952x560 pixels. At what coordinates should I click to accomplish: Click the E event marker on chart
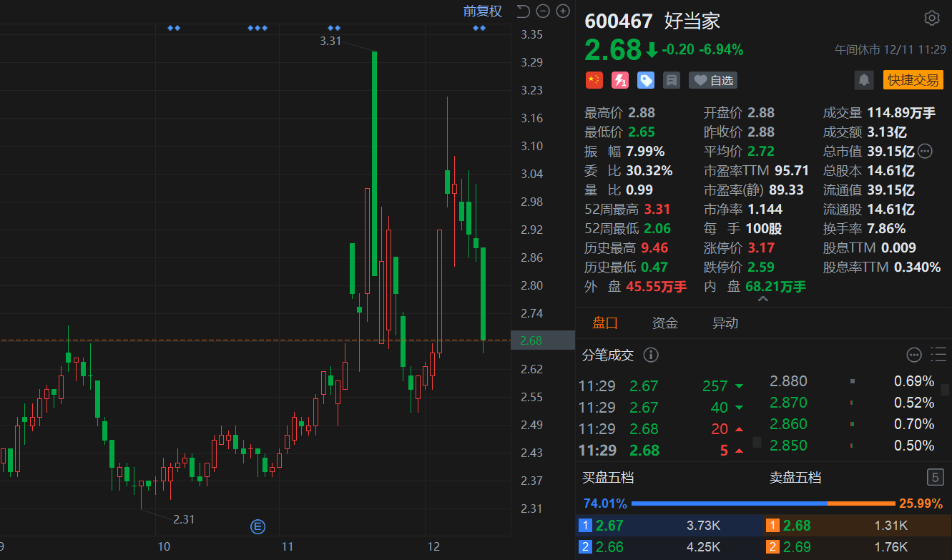point(257,527)
